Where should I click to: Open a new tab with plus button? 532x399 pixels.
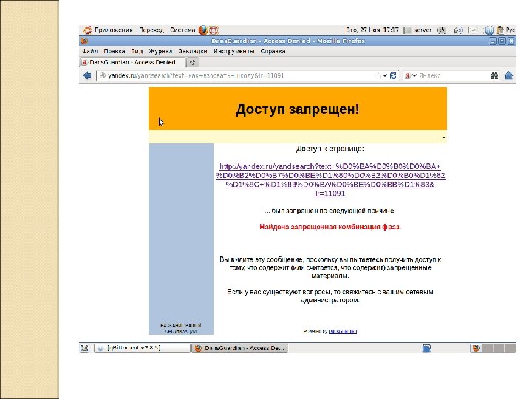(x=192, y=62)
